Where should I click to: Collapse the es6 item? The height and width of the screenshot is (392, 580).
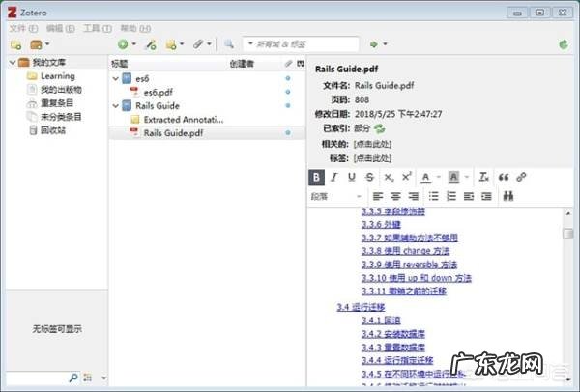[x=115, y=79]
